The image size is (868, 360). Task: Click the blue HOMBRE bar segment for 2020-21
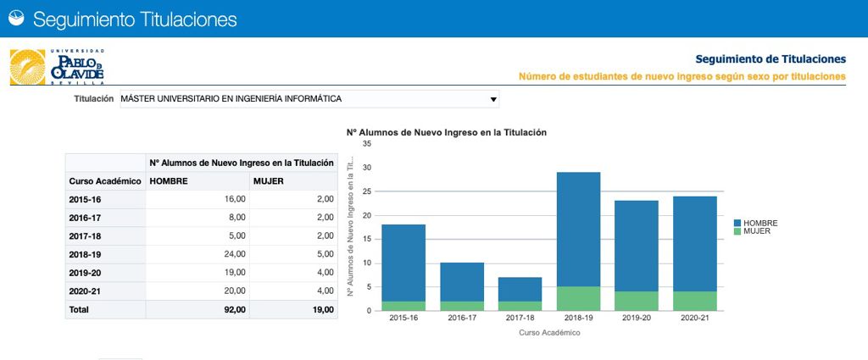point(695,244)
